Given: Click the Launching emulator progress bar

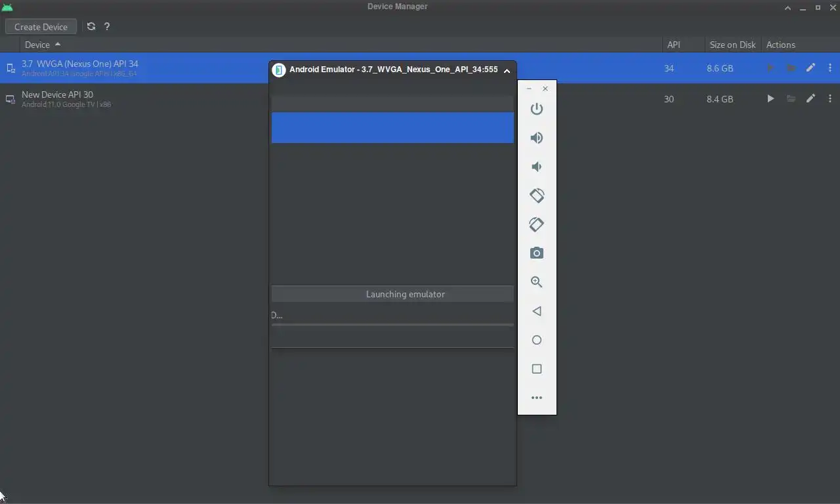Looking at the screenshot, I should pos(392,325).
